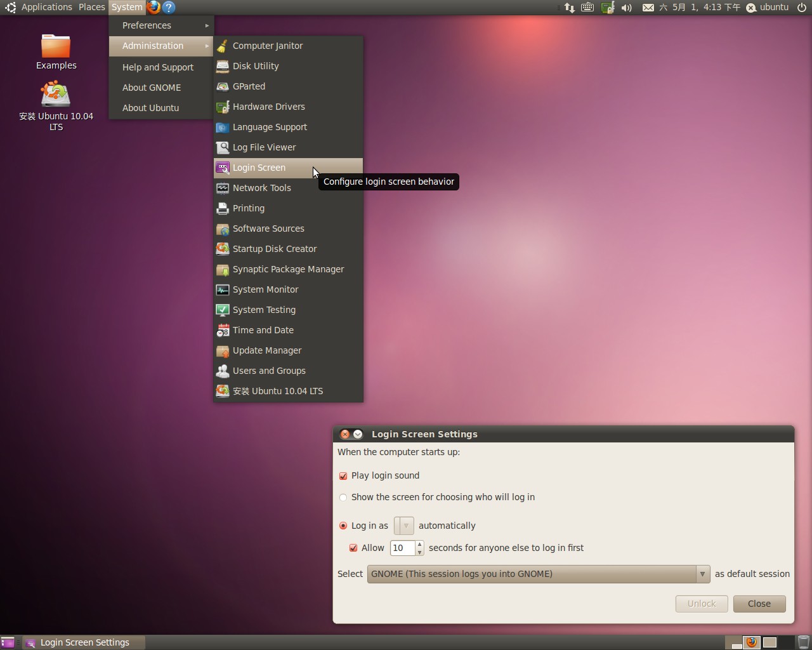Click the Computer Janitor broom icon

(222, 46)
